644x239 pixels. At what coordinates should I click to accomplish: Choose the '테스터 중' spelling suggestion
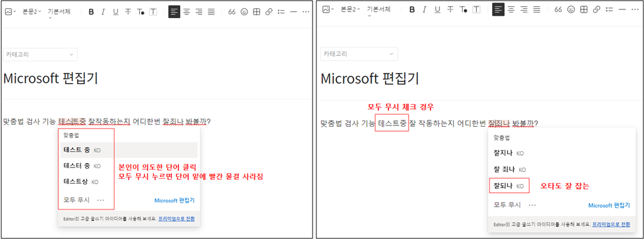pyautogui.click(x=129, y=166)
